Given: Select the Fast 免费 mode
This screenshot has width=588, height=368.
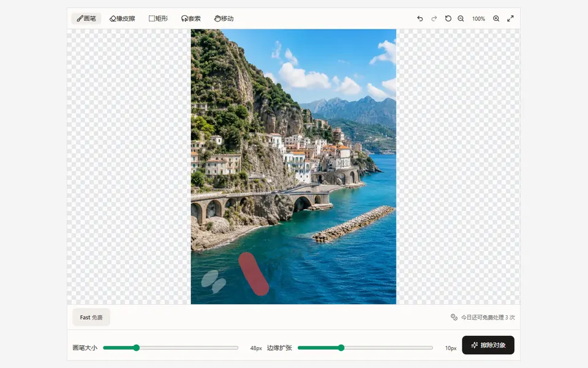Looking at the screenshot, I should (91, 317).
